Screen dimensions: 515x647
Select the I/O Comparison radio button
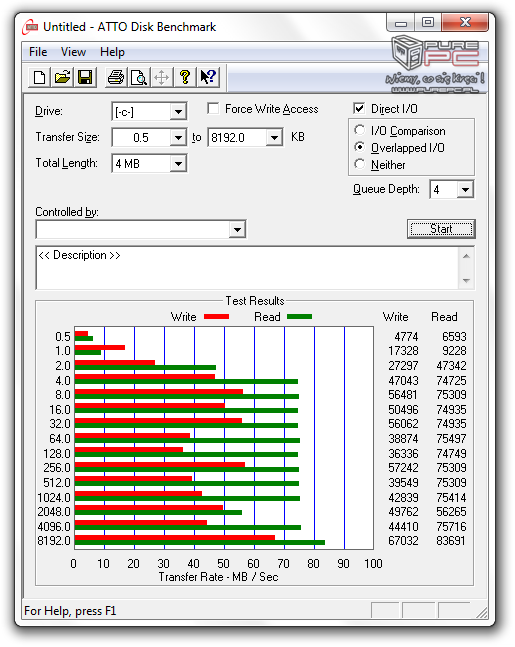[360, 130]
